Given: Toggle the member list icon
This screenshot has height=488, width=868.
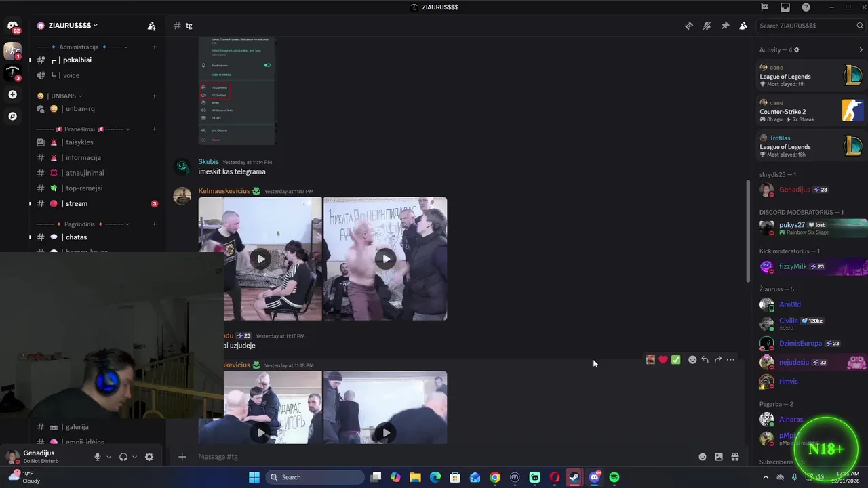Looking at the screenshot, I should tap(743, 26).
